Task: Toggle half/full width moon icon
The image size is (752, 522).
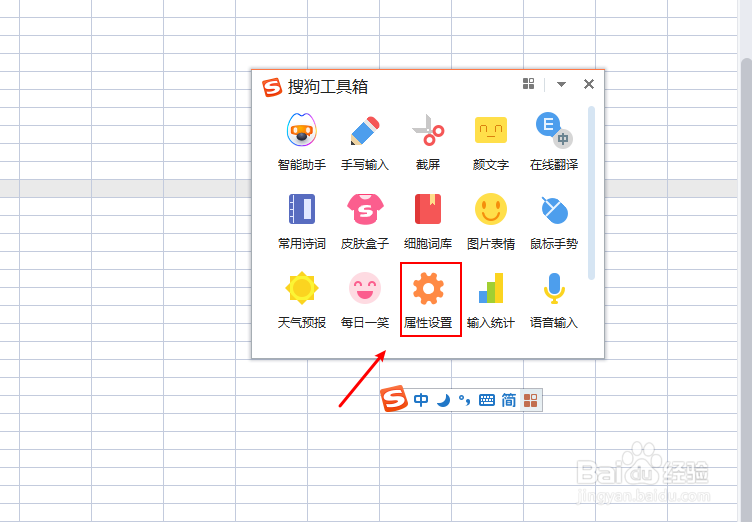Action: coord(444,400)
